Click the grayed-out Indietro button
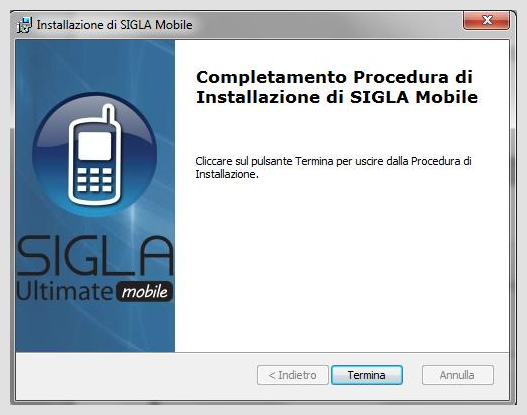 click(x=293, y=375)
